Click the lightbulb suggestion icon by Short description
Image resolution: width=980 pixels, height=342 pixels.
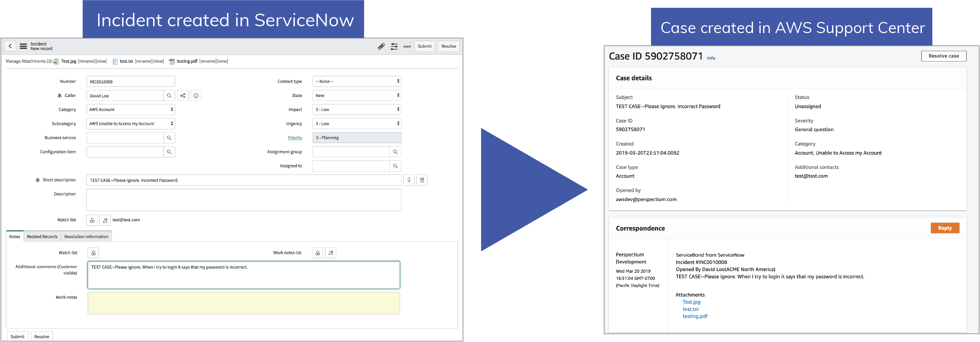coord(409,180)
